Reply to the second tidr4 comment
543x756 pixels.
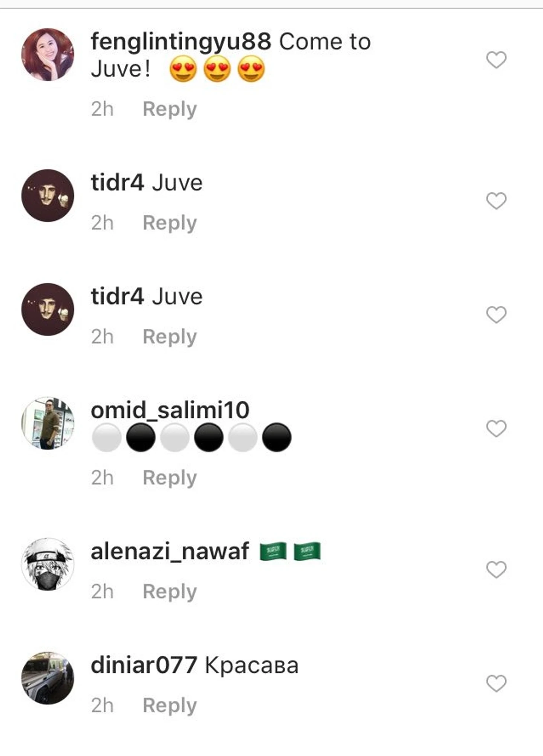pos(170,337)
